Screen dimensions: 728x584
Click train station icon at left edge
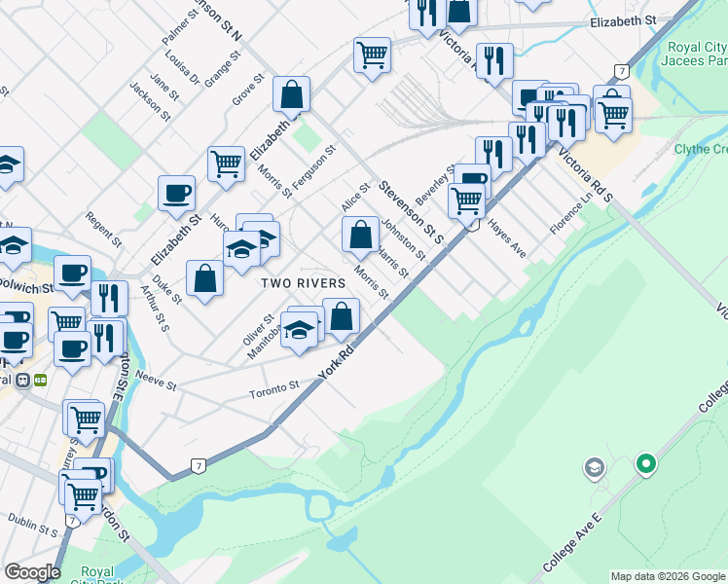click(x=22, y=381)
